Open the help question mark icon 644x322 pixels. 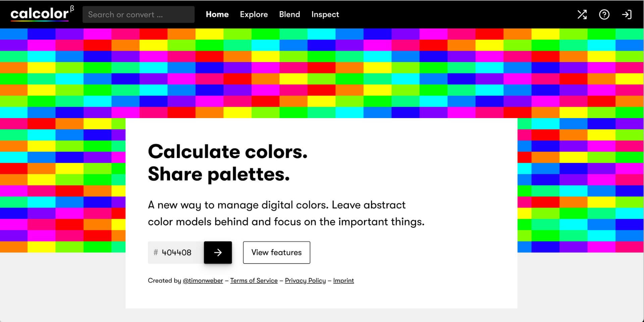click(x=604, y=14)
